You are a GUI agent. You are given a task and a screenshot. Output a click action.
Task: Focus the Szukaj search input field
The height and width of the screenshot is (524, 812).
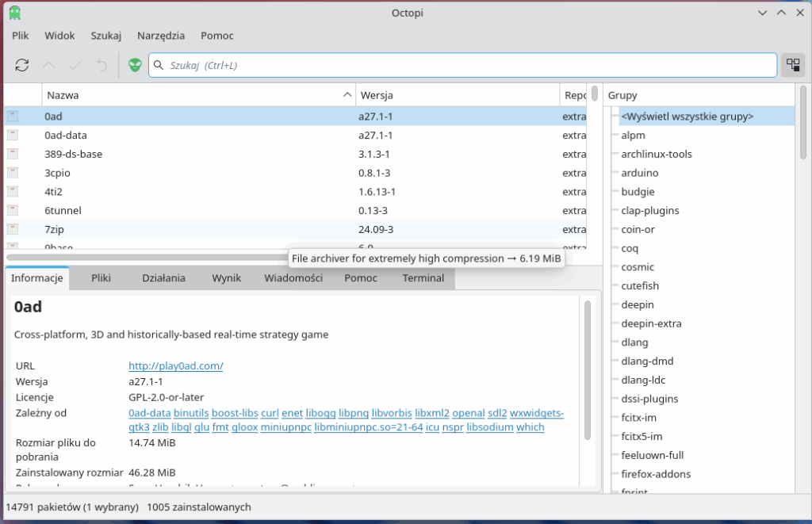pos(462,65)
